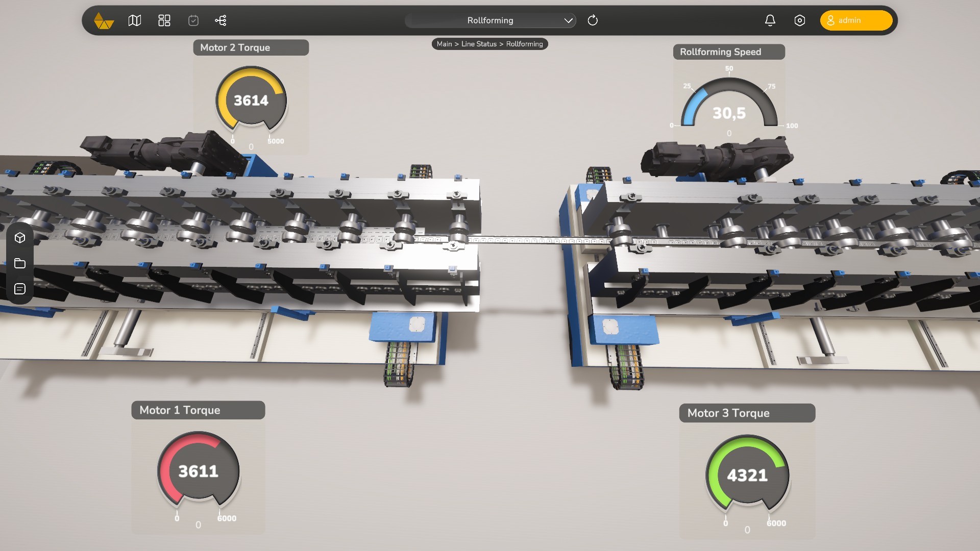Image resolution: width=980 pixels, height=551 pixels.
Task: Open the dashboard grid icon
Action: tap(164, 20)
